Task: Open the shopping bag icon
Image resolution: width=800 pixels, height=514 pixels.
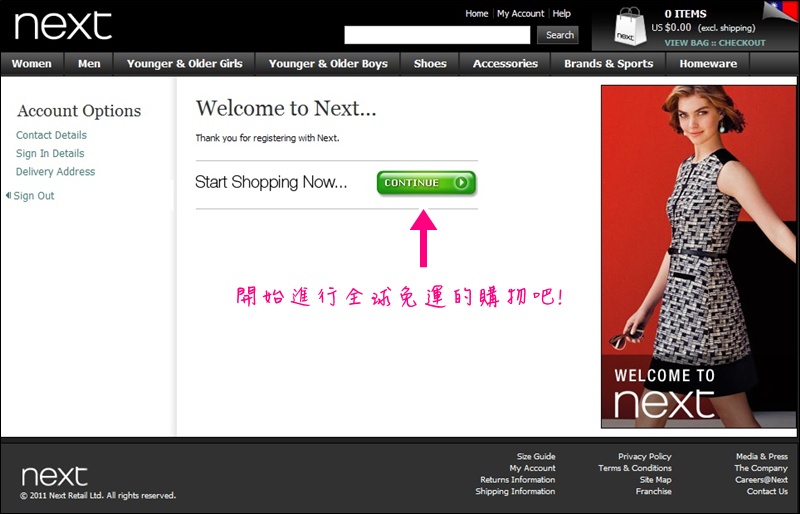Action: [x=630, y=27]
